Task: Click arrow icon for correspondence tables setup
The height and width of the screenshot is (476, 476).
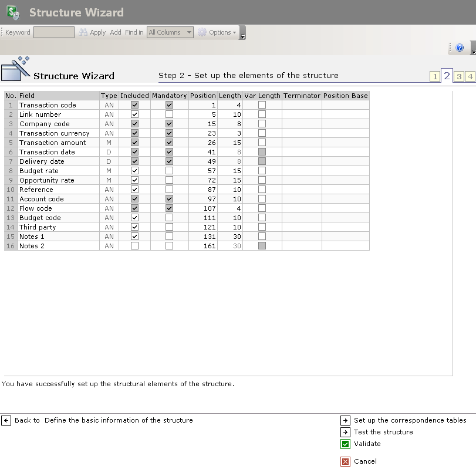Action: (x=345, y=420)
